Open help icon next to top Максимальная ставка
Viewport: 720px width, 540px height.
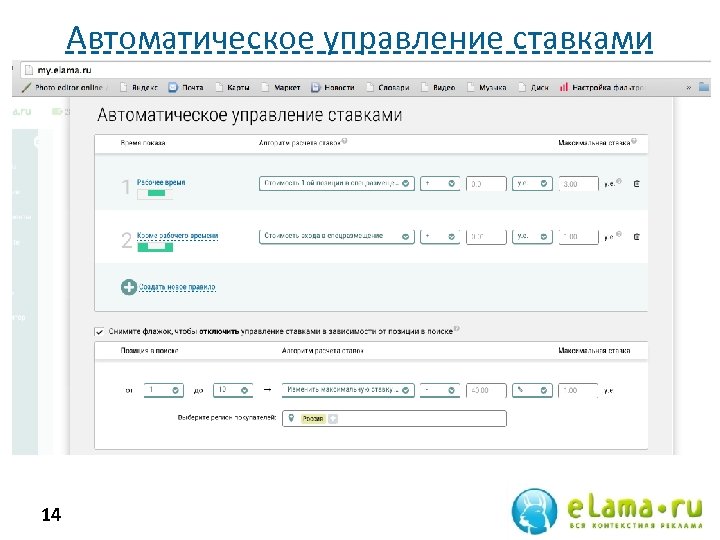[634, 141]
